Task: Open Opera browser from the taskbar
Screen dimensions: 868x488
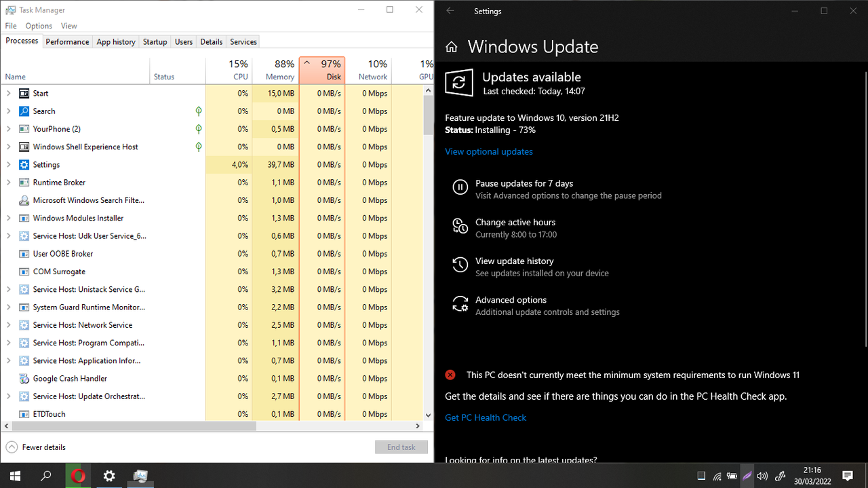Action: point(78,476)
